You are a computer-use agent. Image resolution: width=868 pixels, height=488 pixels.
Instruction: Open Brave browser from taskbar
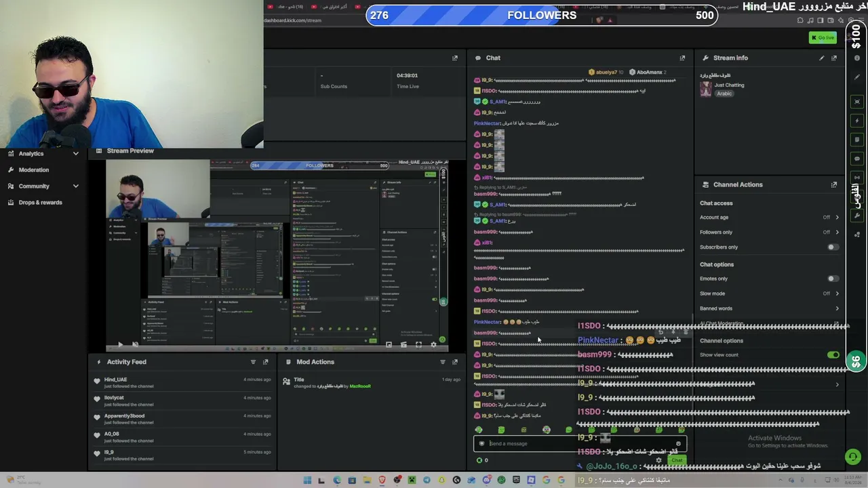(x=382, y=481)
